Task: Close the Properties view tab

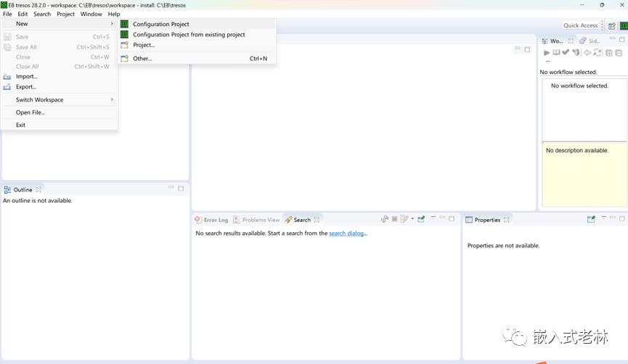Action: (x=507, y=220)
